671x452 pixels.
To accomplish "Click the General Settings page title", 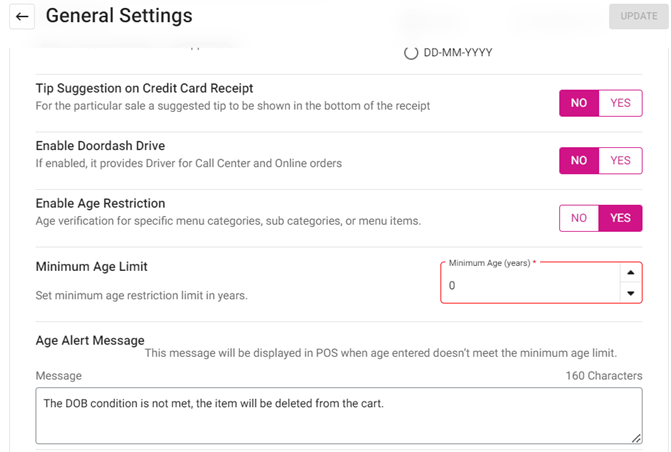I will point(119,16).
